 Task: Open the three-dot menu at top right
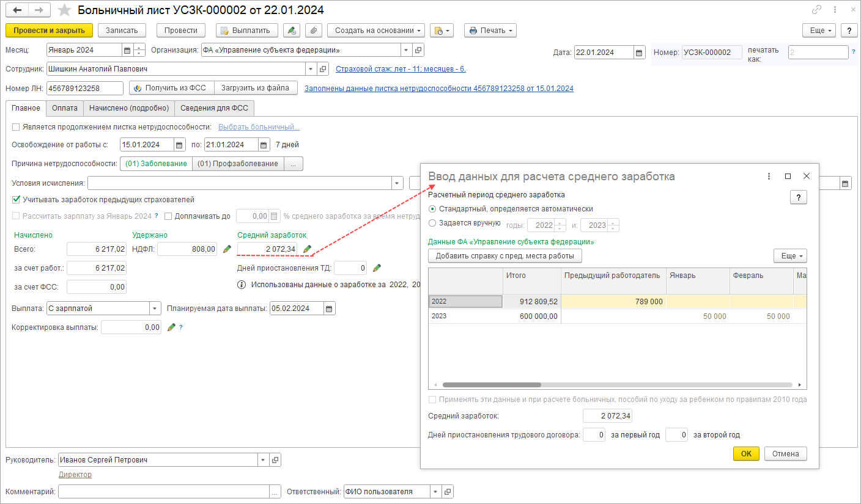point(835,10)
